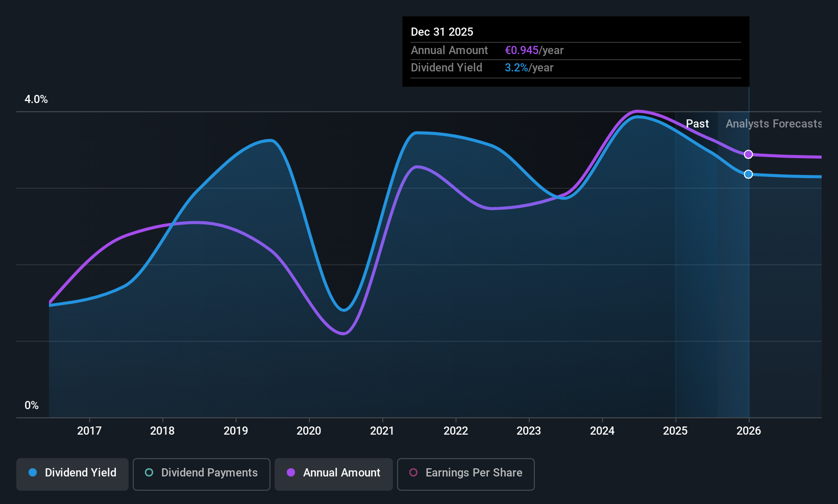Click the 2017 x-axis label

point(89,431)
